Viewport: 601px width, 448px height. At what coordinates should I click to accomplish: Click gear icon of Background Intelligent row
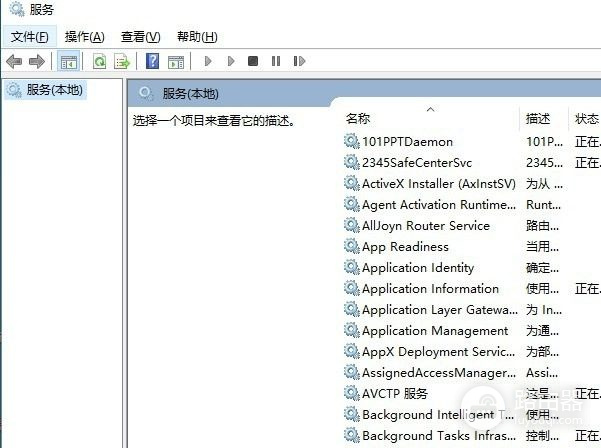[x=351, y=414]
